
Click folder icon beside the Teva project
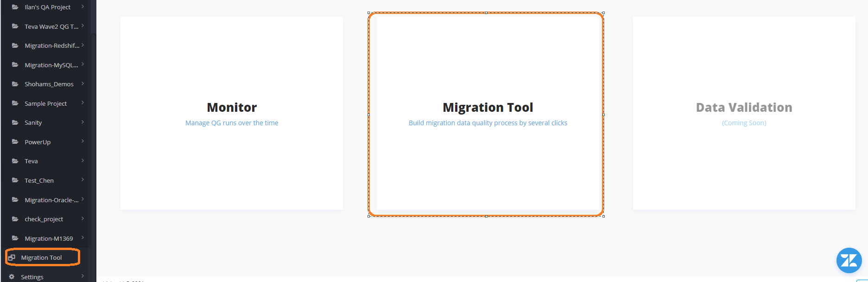[15, 161]
